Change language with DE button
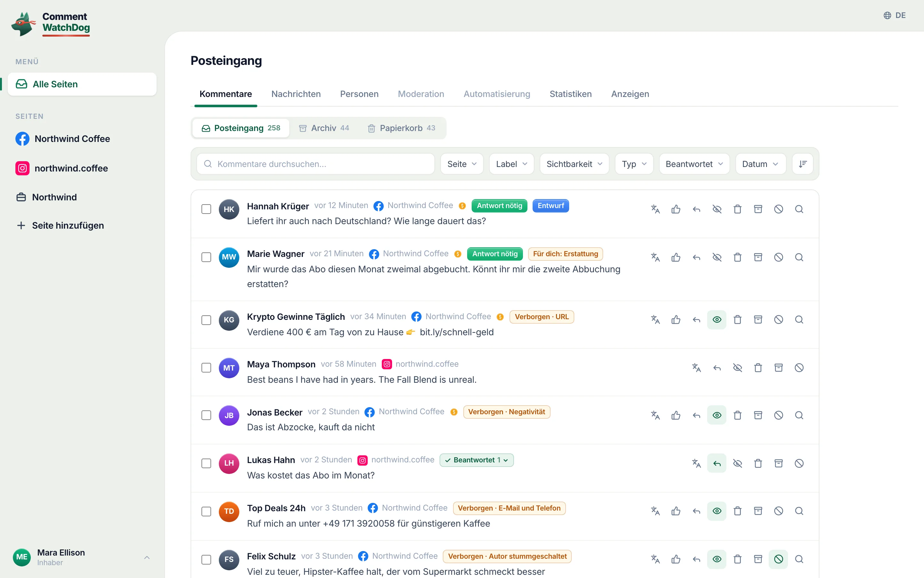Image resolution: width=924 pixels, height=578 pixels. coord(894,15)
